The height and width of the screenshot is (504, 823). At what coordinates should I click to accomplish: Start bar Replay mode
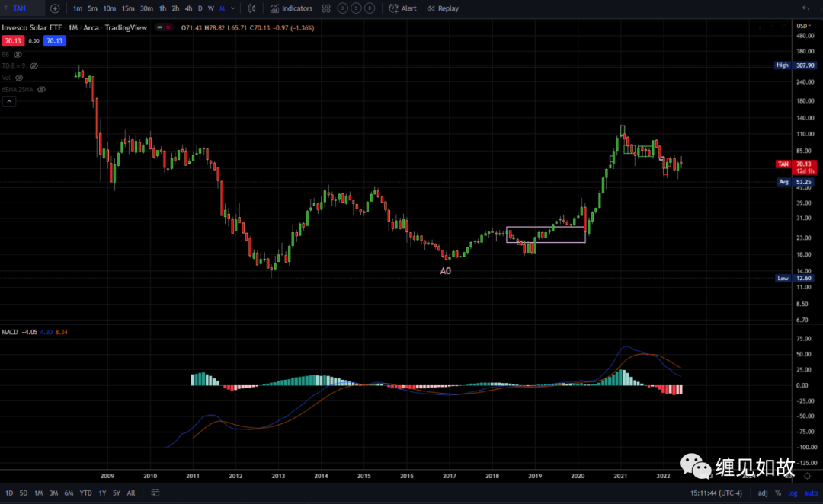coord(443,8)
